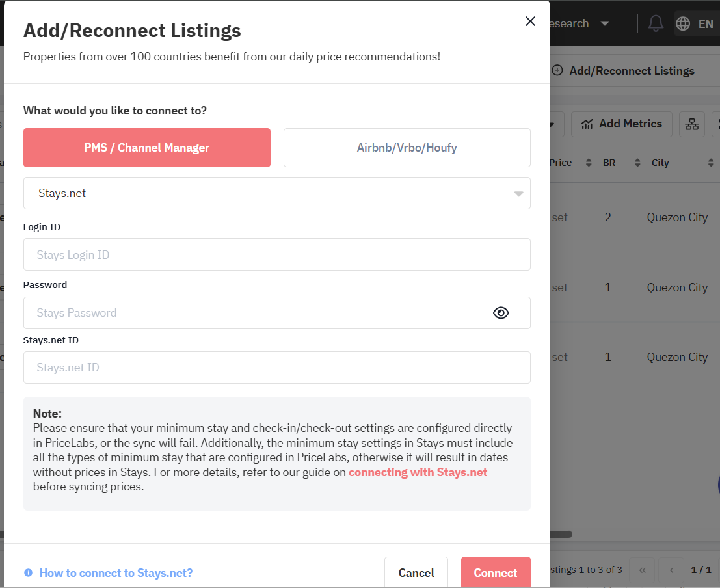
Task: Go to first page of listings
Action: pos(642,570)
